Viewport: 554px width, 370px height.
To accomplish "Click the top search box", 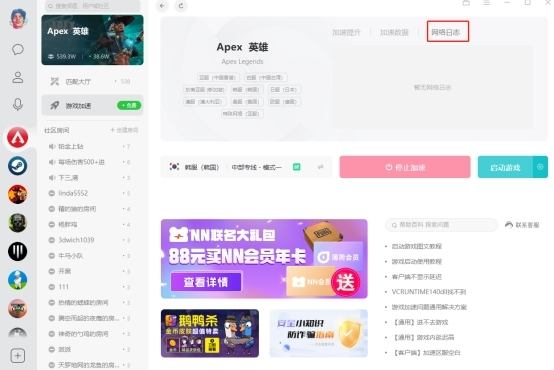I will 93,6.
